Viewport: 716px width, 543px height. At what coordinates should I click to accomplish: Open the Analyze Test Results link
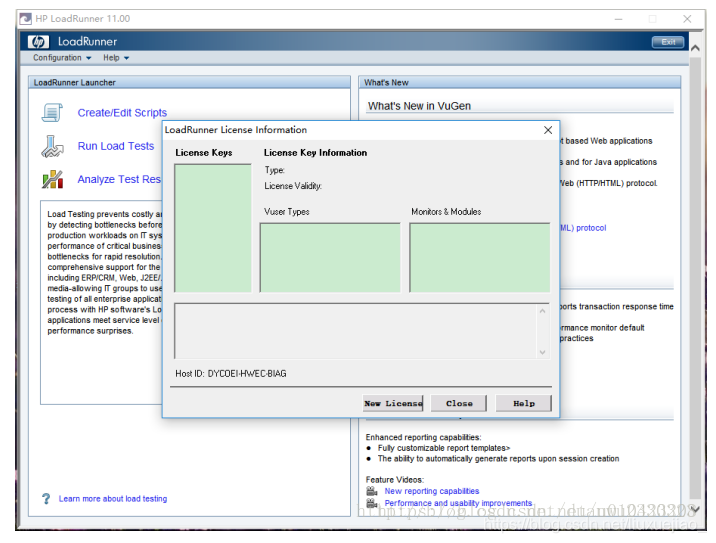tap(119, 179)
